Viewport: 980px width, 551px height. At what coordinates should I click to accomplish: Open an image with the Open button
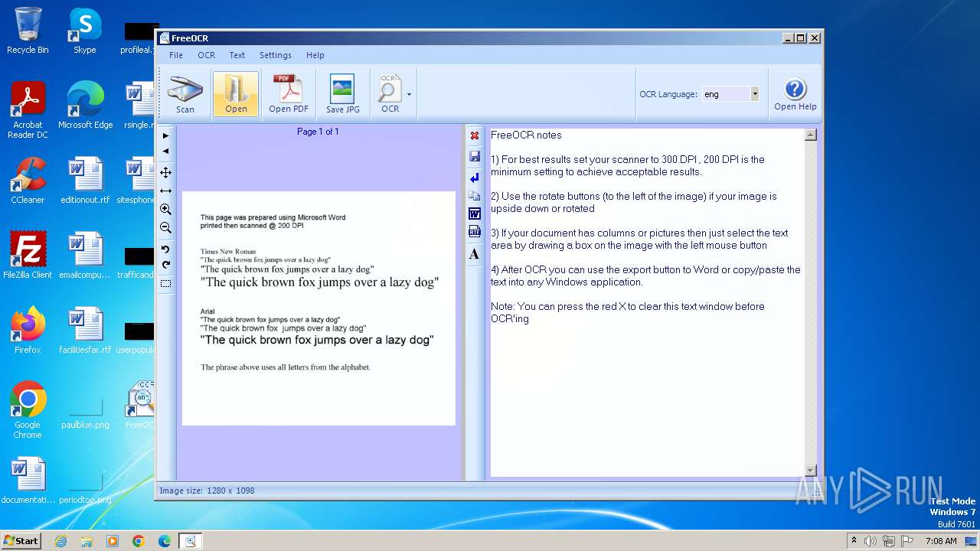236,94
